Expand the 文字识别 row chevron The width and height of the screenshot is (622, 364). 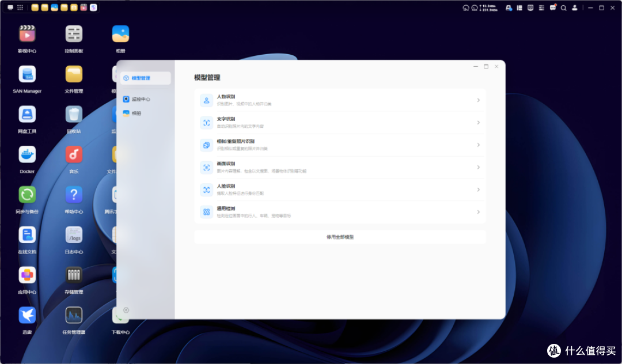click(479, 123)
